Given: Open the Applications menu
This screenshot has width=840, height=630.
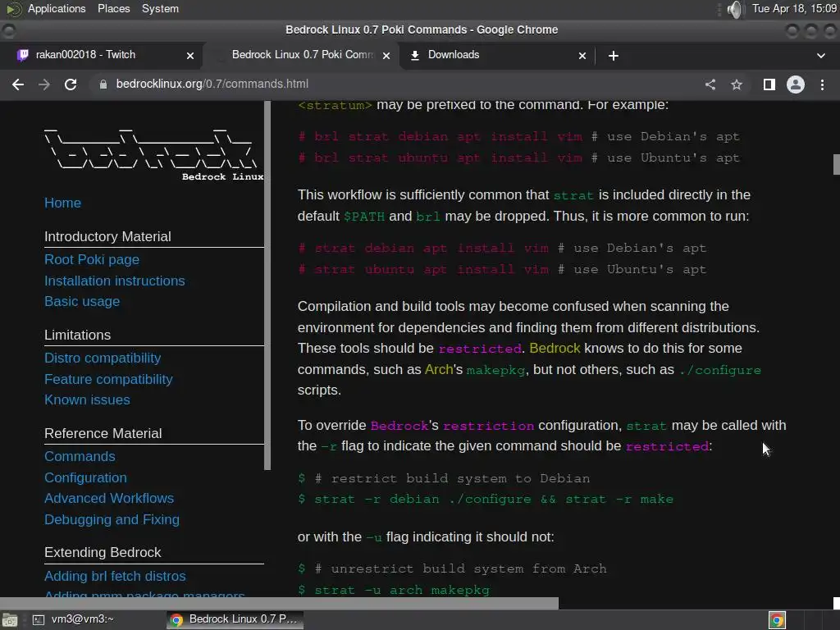Looking at the screenshot, I should point(57,8).
